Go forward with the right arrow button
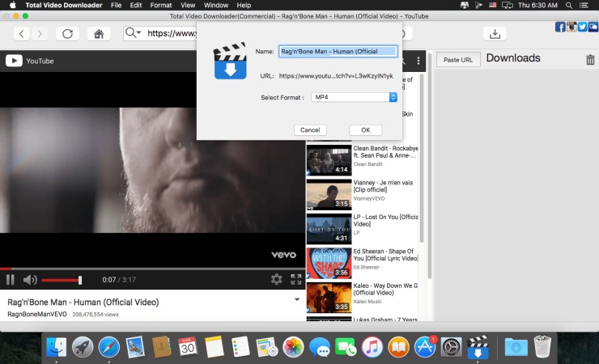 (x=40, y=34)
